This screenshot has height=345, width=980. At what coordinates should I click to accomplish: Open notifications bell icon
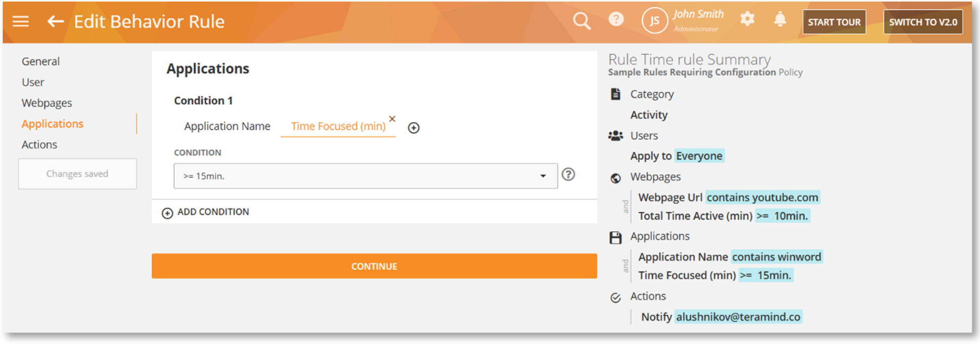coord(780,19)
